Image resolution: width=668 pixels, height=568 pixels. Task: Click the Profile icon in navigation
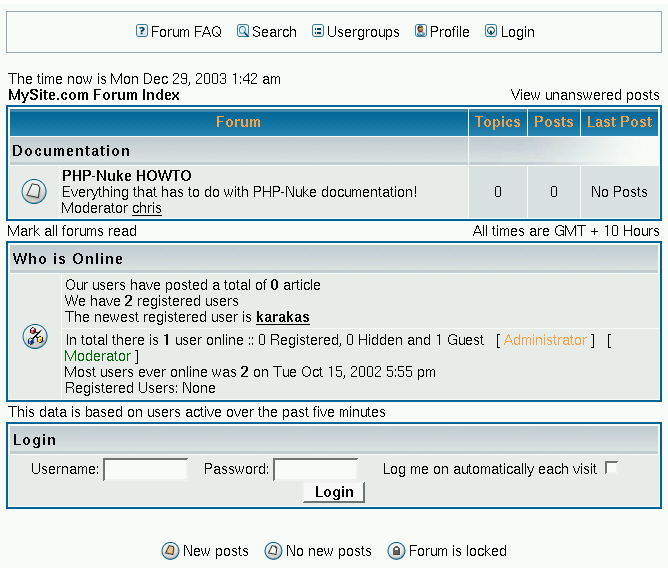pos(421,31)
